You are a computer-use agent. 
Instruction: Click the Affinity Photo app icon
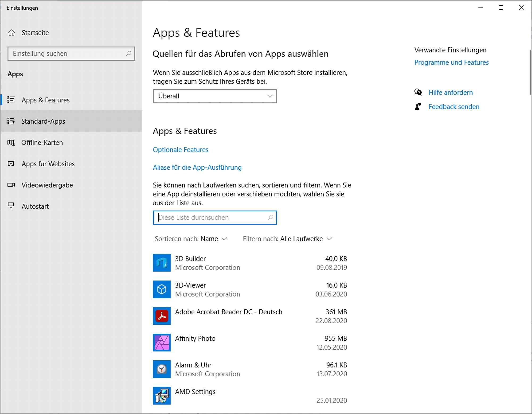click(x=162, y=342)
